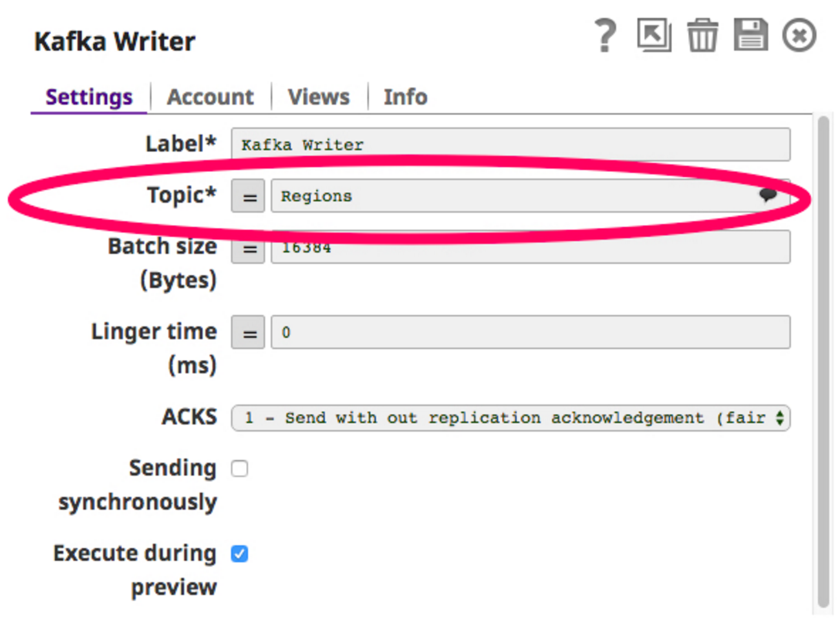Open the help question mark icon
The width and height of the screenshot is (840, 619).
click(605, 35)
